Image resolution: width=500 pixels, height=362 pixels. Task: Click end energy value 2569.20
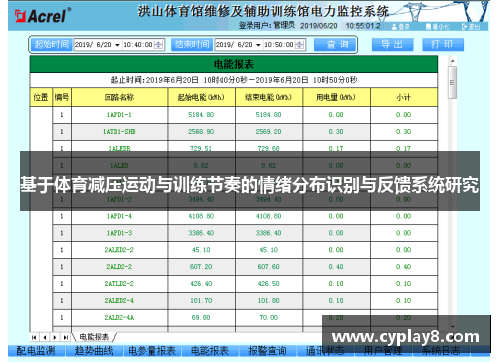pyautogui.click(x=269, y=132)
